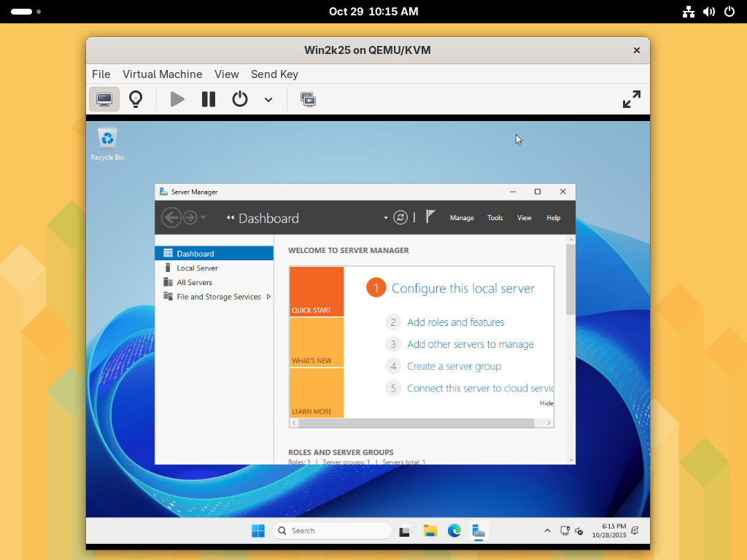Show virtual hardware details lightbulb icon
This screenshot has height=560, width=747.
pyautogui.click(x=136, y=99)
